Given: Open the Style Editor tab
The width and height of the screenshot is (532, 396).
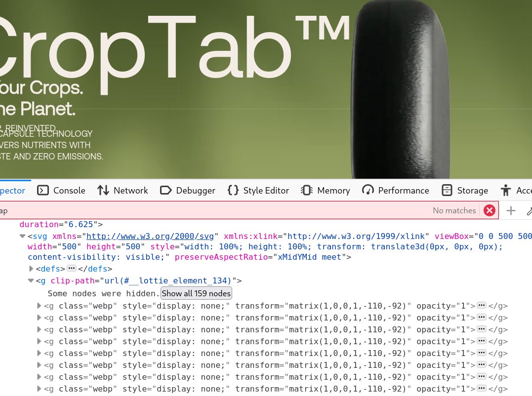Looking at the screenshot, I should click(258, 191).
